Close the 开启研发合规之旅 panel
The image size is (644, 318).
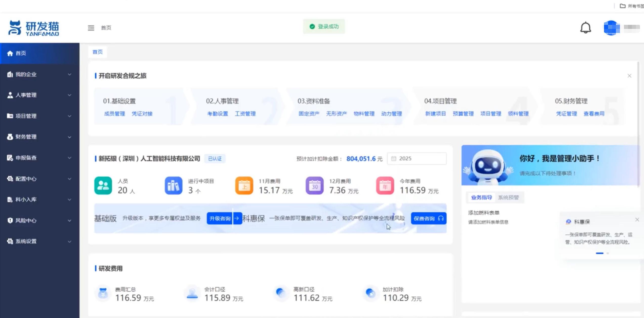(x=629, y=76)
